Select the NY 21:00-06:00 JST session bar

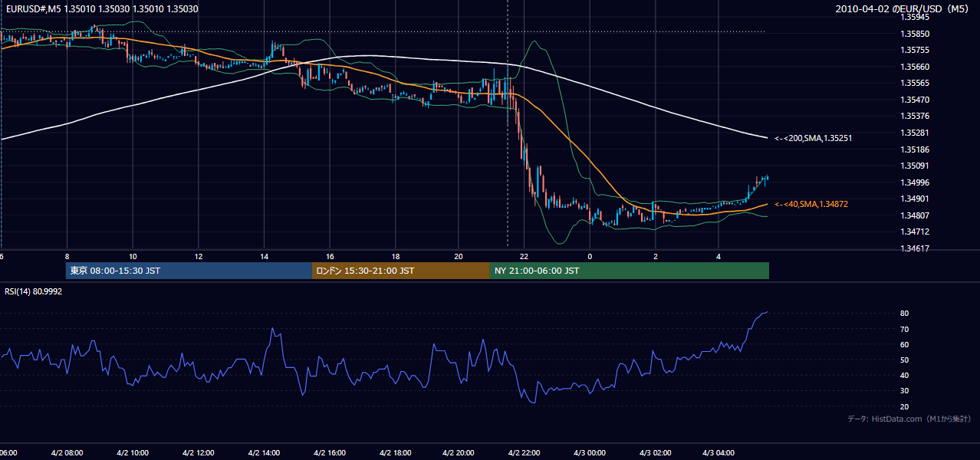tap(629, 271)
